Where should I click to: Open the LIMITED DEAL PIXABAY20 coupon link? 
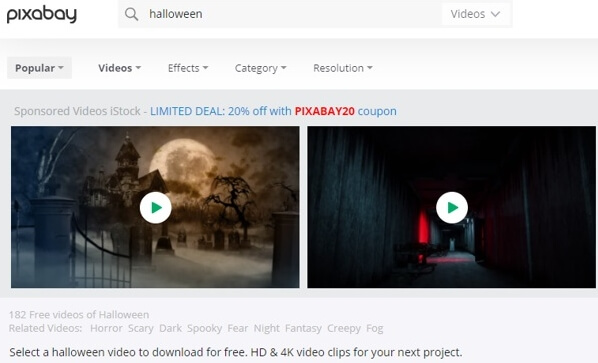click(x=273, y=111)
